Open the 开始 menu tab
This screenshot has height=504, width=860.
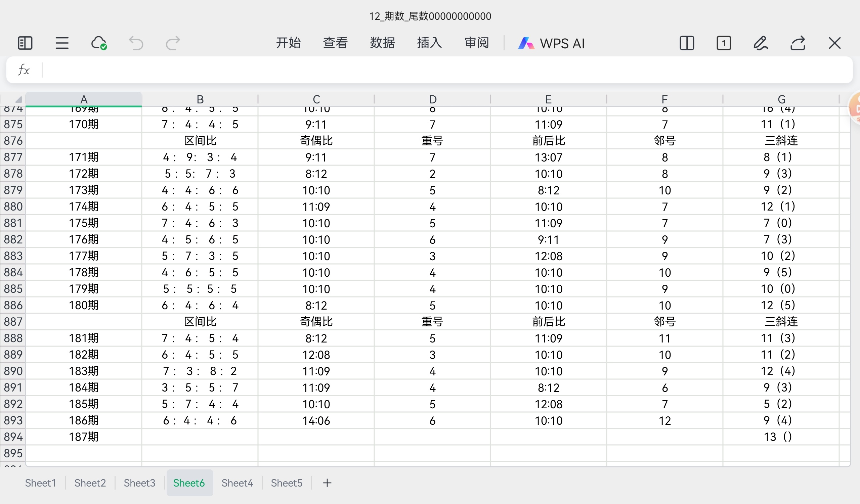coord(288,43)
